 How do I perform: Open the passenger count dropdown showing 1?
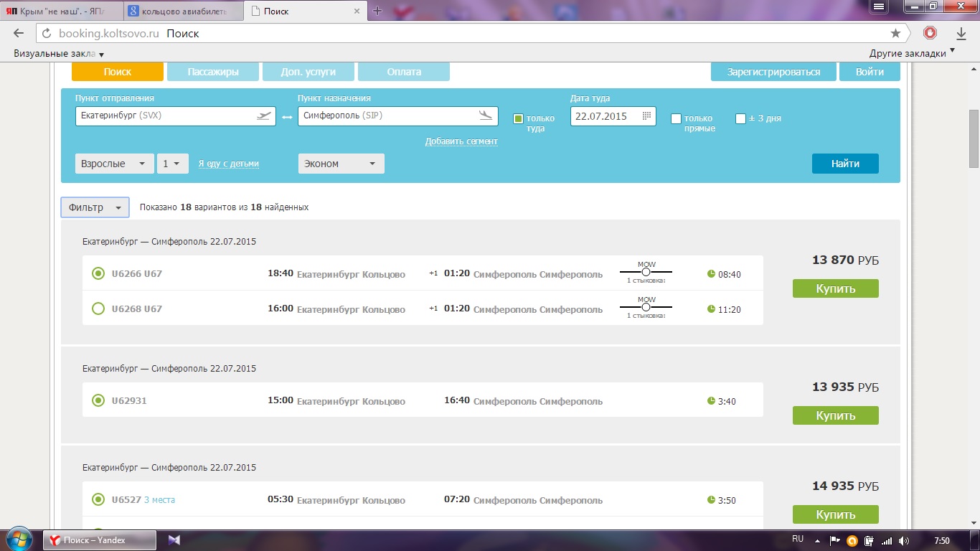pyautogui.click(x=172, y=164)
